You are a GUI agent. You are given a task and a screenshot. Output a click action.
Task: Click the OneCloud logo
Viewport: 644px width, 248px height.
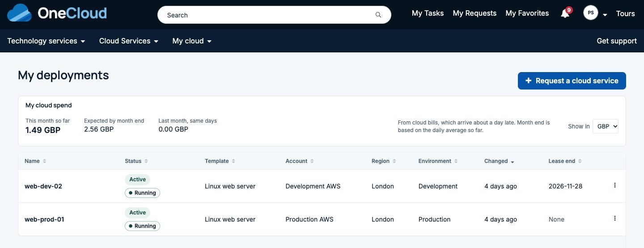(x=57, y=13)
